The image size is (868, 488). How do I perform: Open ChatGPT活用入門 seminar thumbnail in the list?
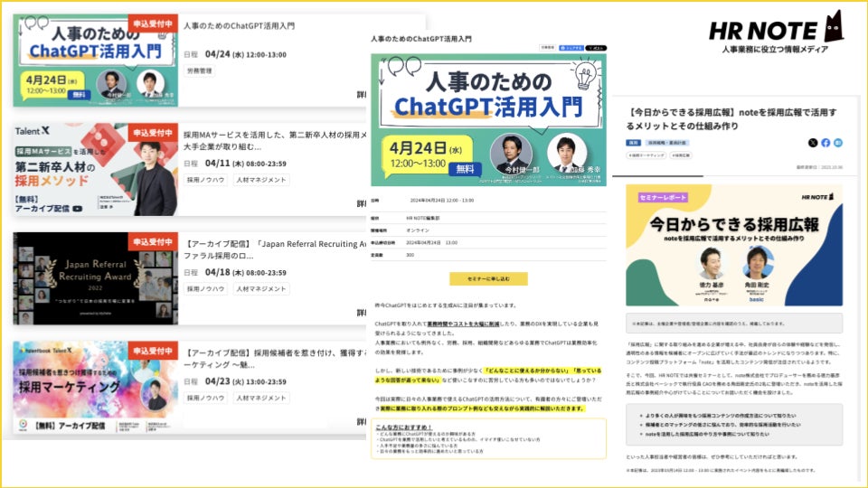point(95,61)
